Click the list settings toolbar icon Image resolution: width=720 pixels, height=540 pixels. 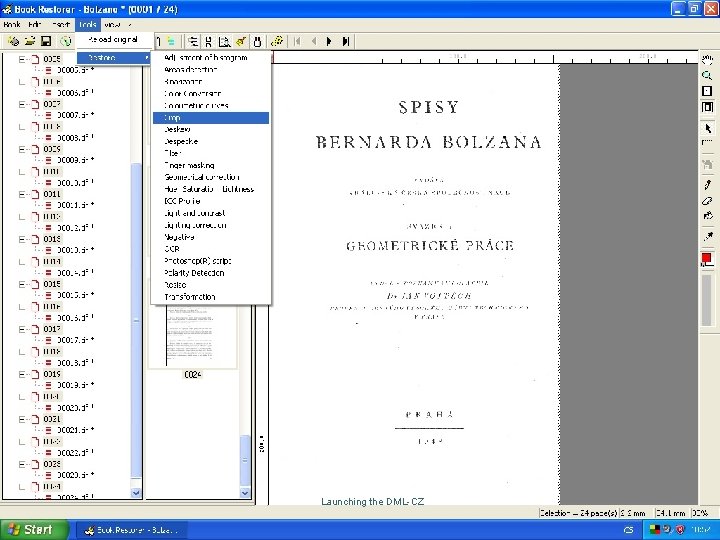tap(208, 42)
